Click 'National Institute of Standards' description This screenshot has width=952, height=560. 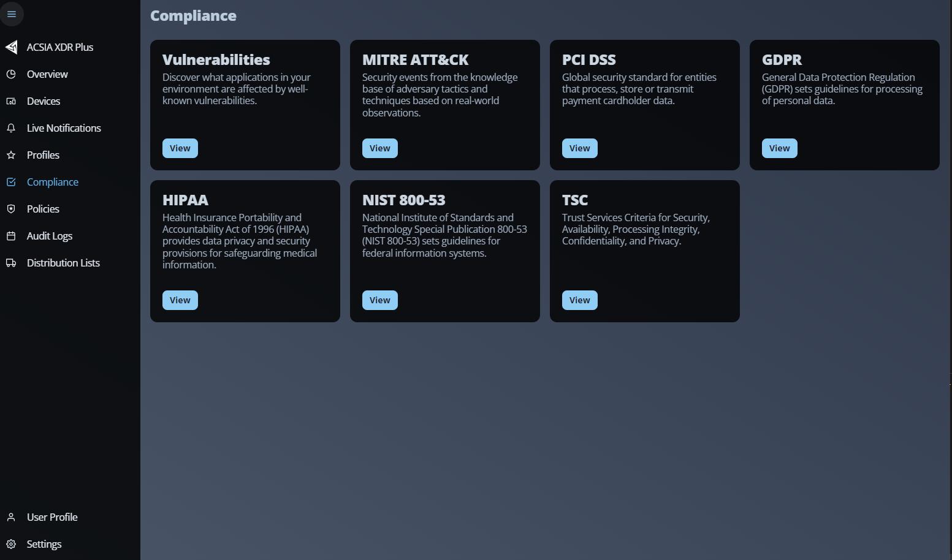pos(444,235)
